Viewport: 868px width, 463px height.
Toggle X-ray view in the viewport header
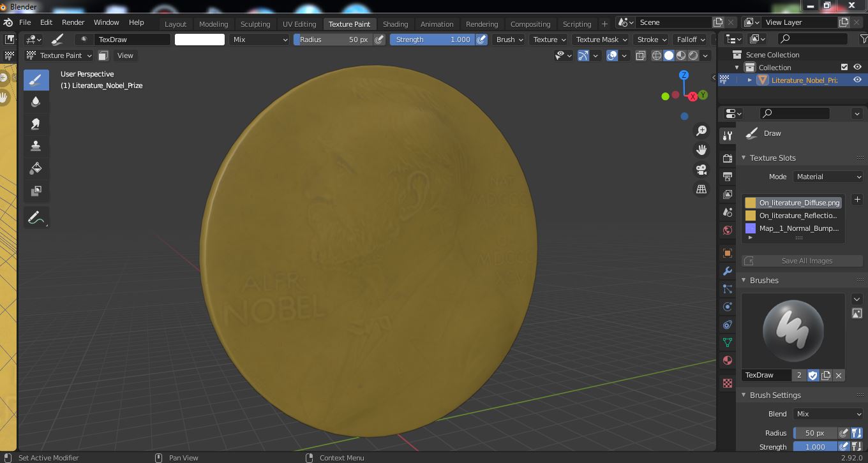coord(641,55)
